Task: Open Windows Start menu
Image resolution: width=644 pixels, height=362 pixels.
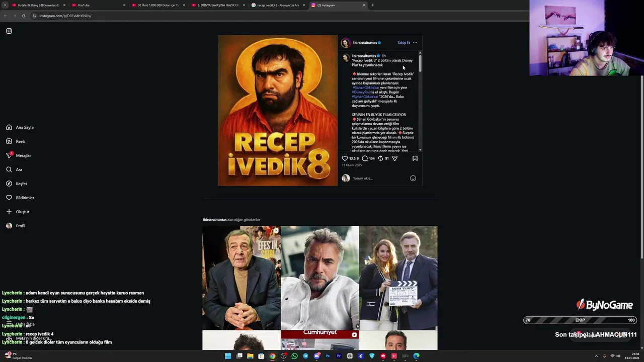Action: click(x=228, y=356)
